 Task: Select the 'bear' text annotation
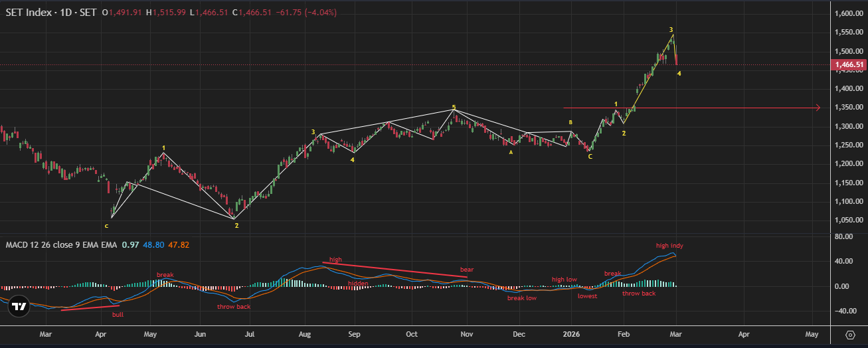pos(467,270)
